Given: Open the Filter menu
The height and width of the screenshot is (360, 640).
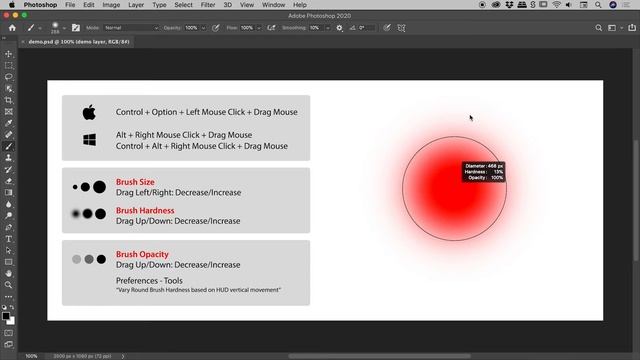Looking at the screenshot, I should [x=208, y=5].
